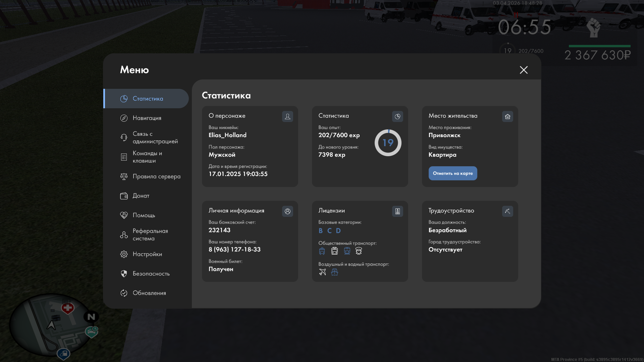Click the license document icon in Лицензии card
The image size is (644, 362).
(397, 211)
